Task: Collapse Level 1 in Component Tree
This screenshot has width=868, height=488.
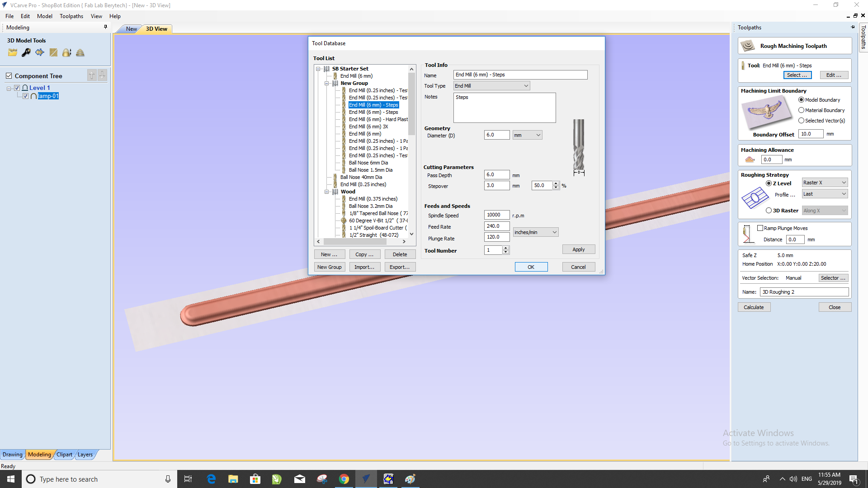Action: (9, 89)
